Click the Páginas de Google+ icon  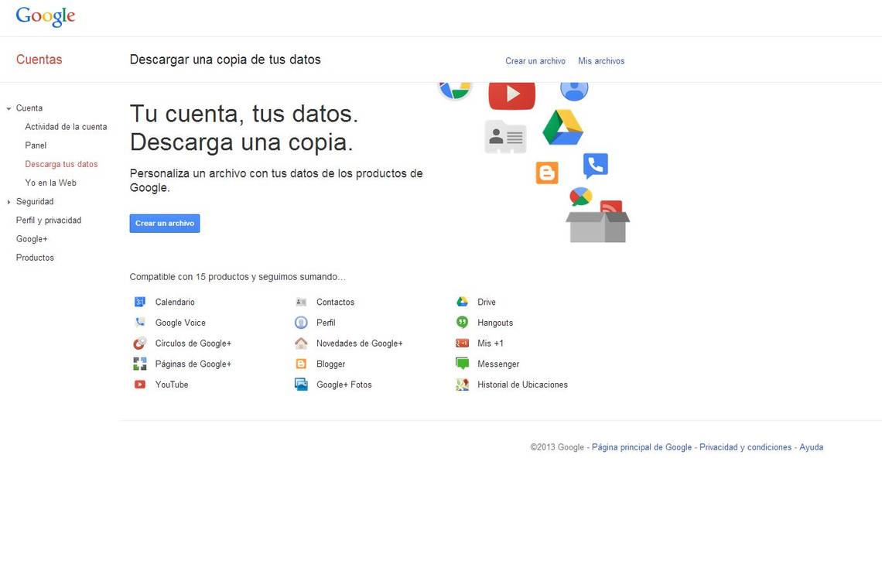click(x=140, y=364)
